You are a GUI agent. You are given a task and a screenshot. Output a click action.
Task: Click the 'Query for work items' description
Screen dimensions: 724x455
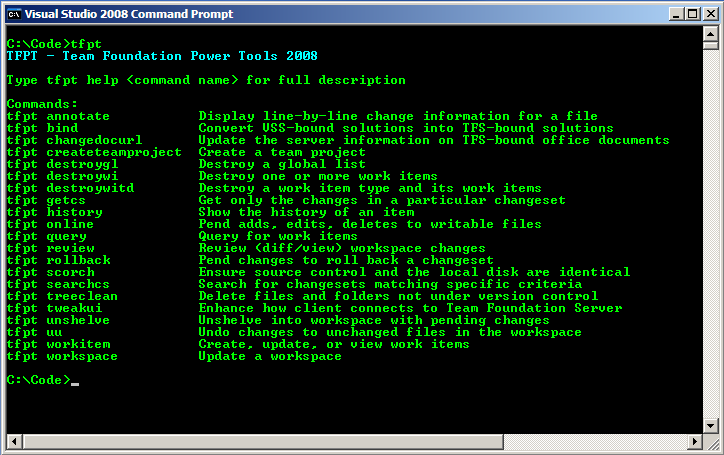pyautogui.click(x=278, y=236)
